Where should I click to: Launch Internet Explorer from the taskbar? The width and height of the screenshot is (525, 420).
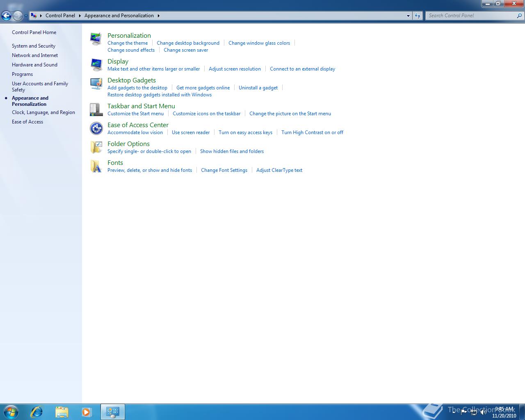37,412
